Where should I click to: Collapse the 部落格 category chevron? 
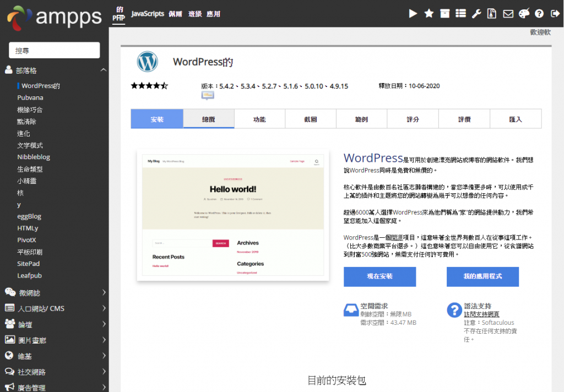tap(104, 70)
